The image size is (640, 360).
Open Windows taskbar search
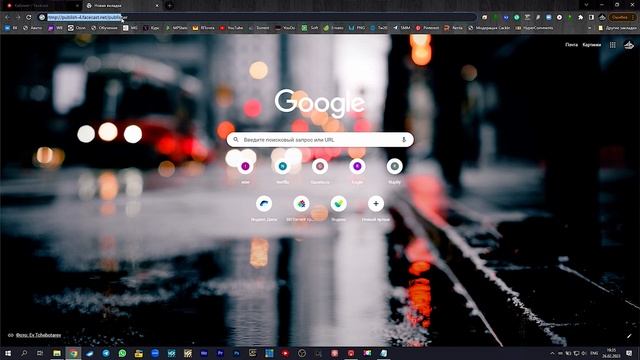(x=24, y=353)
